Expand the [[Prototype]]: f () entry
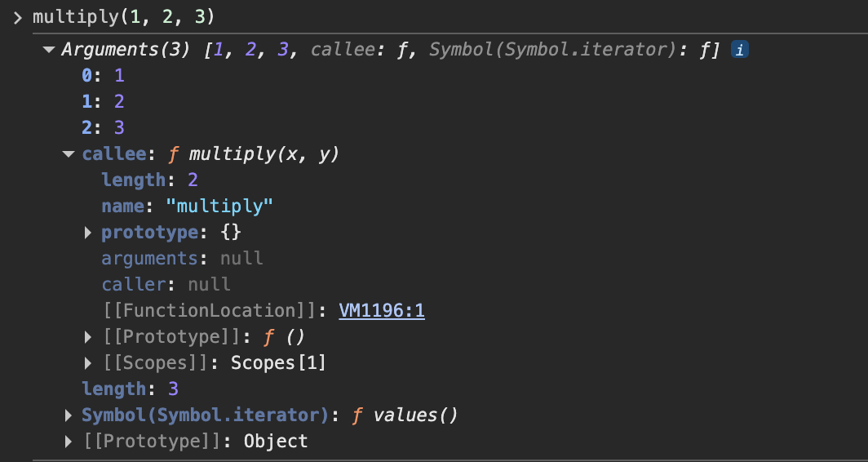 (87, 337)
